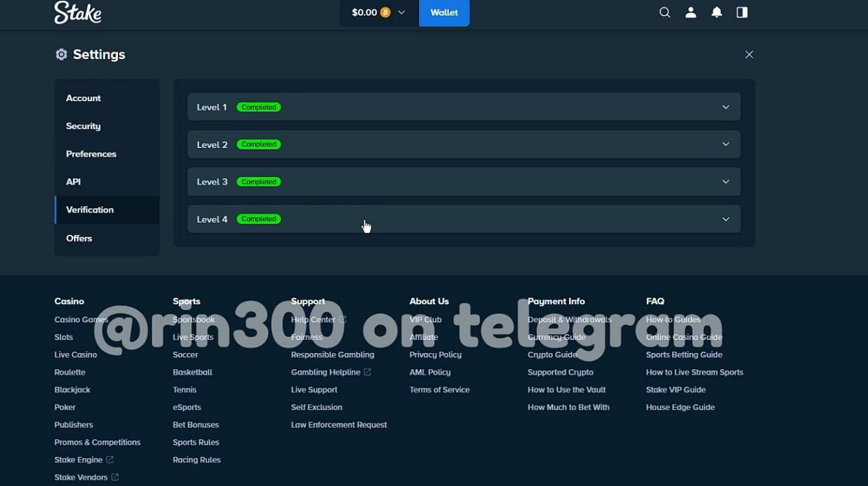This screenshot has width=868, height=486.
Task: Open How Much to Bet With link
Action: pyautogui.click(x=568, y=407)
